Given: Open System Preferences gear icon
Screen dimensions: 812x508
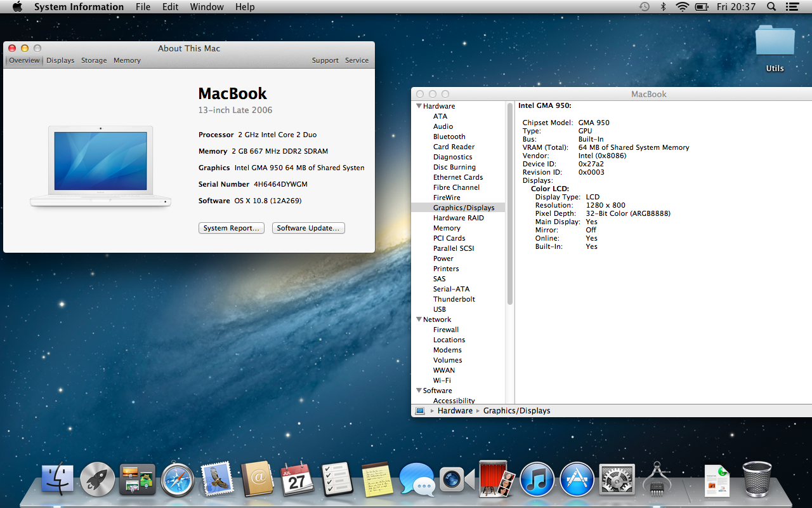Looking at the screenshot, I should coord(617,479).
